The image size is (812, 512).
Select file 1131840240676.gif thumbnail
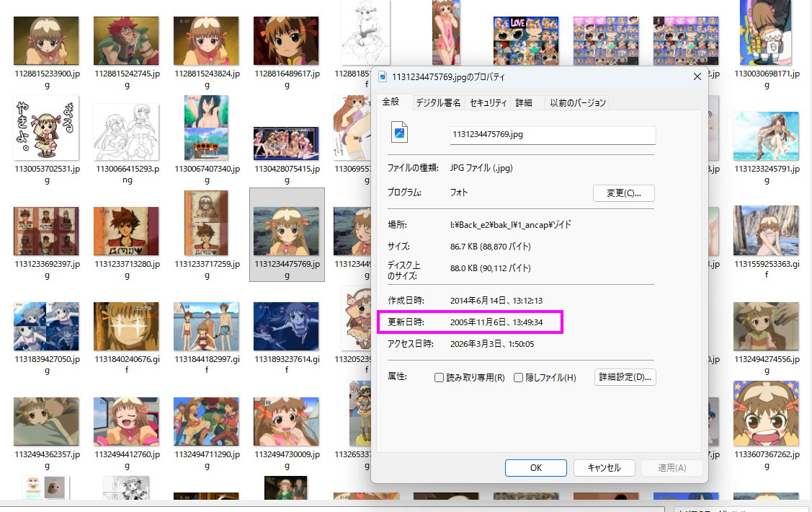pos(127,327)
